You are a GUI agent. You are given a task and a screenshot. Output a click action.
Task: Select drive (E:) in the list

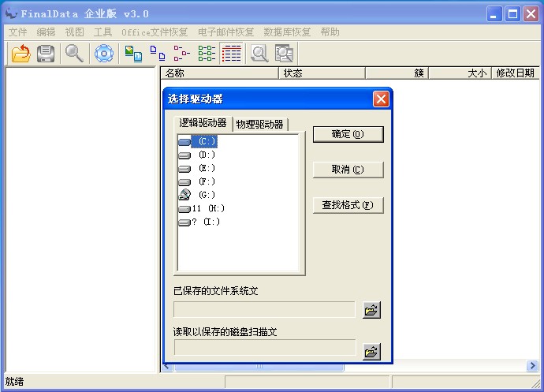(x=197, y=169)
